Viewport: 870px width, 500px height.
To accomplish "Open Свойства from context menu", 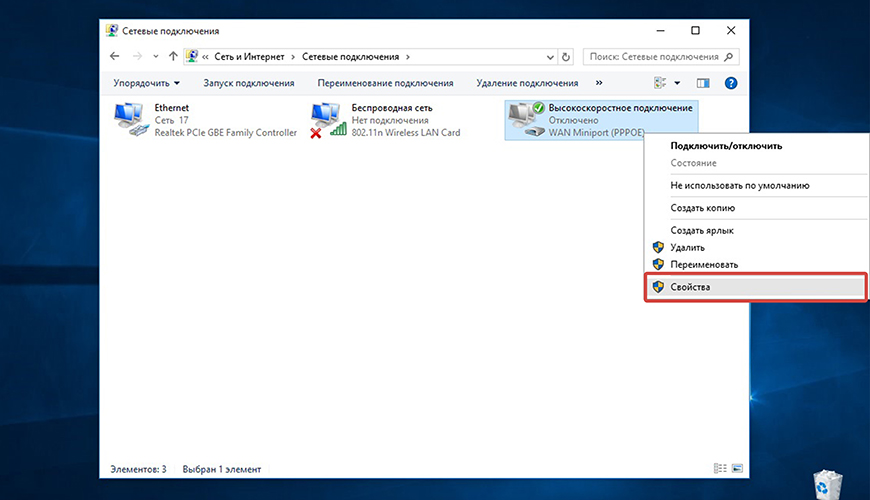I will pyautogui.click(x=756, y=287).
